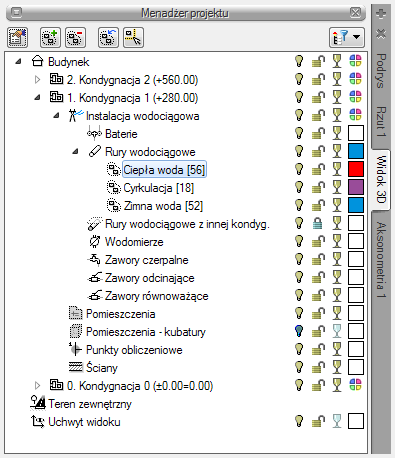Screen dimensions: 397x458
Task: Click goblet icon for Punkty obliczeniowe
Action: (337, 349)
